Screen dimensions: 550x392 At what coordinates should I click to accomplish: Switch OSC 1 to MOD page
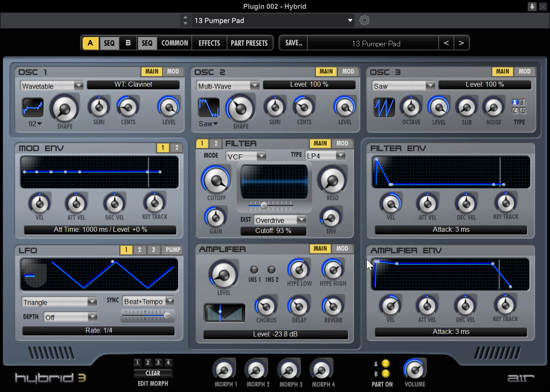(x=173, y=72)
